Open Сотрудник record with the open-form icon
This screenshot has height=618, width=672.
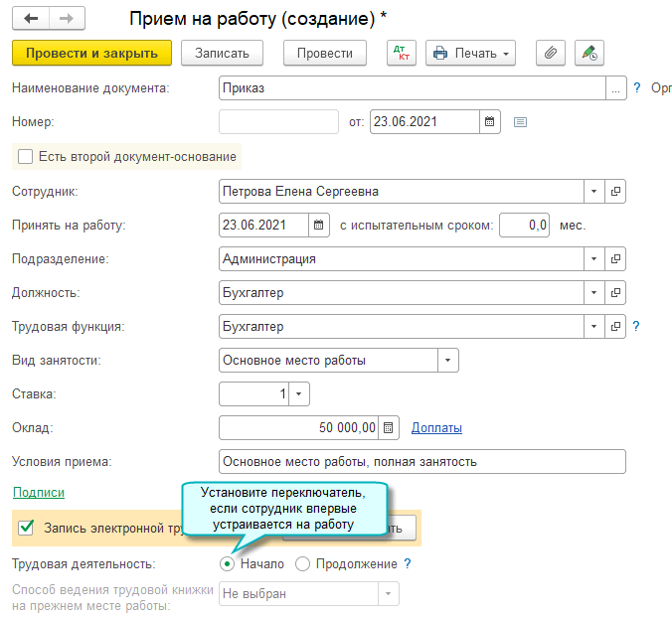click(615, 191)
